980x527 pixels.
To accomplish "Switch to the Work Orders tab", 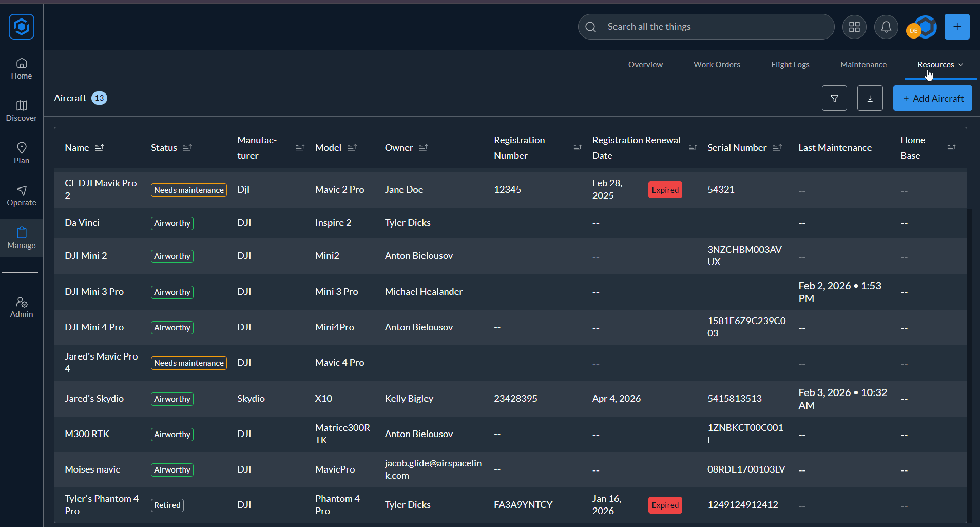I will coord(717,65).
